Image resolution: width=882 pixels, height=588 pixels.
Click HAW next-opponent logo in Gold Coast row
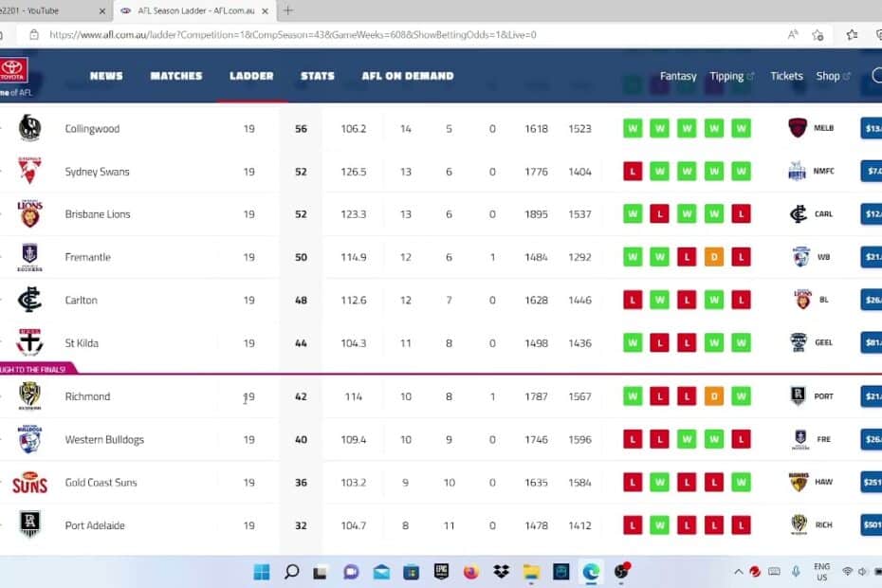click(x=799, y=482)
